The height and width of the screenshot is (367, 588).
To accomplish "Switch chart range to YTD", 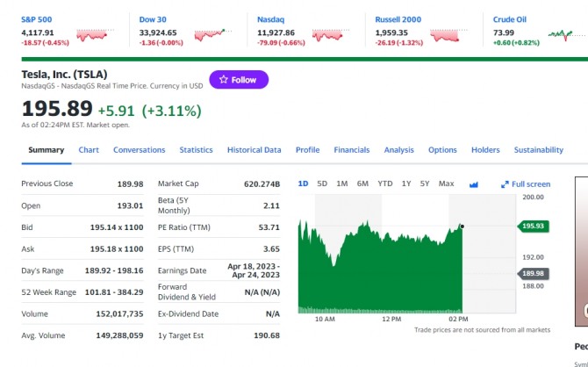I will tap(384, 183).
